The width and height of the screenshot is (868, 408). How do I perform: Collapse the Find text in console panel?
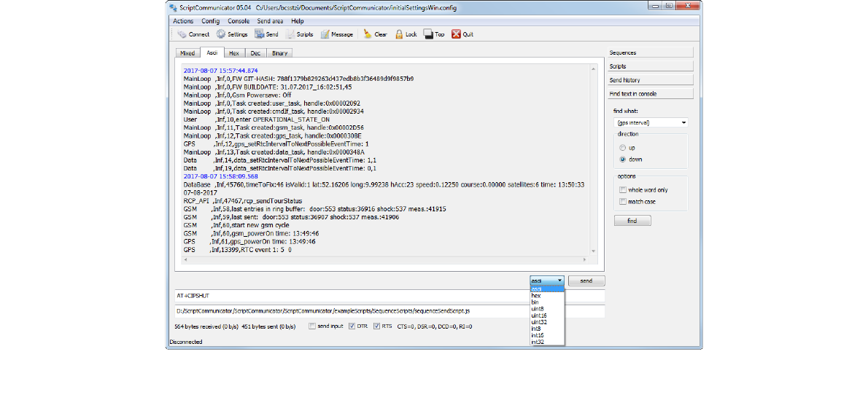(x=651, y=94)
